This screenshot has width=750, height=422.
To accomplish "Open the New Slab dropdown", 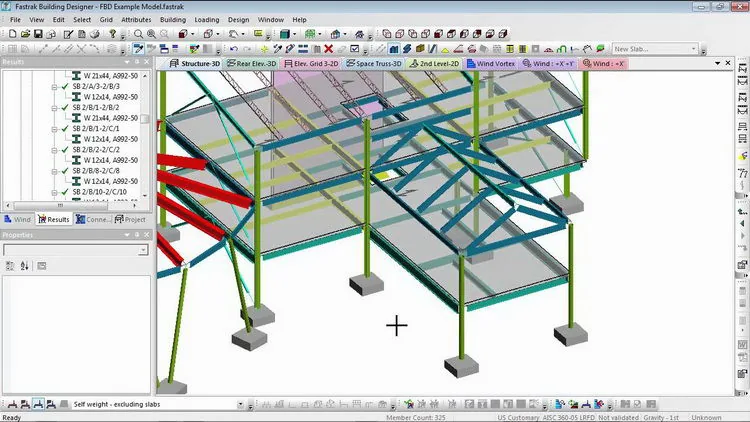I will pos(694,49).
